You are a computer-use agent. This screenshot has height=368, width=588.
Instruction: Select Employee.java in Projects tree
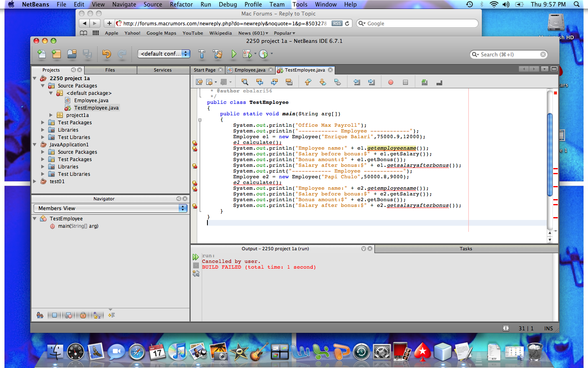91,101
